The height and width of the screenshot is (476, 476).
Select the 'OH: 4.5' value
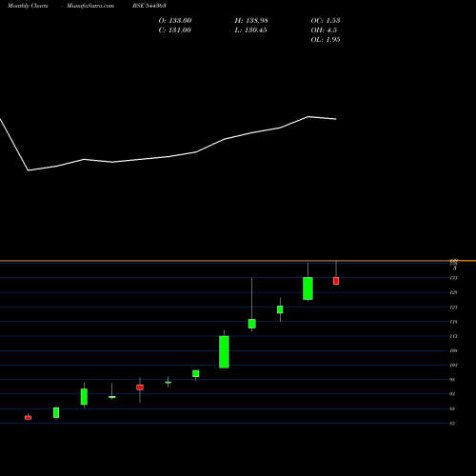point(324,30)
